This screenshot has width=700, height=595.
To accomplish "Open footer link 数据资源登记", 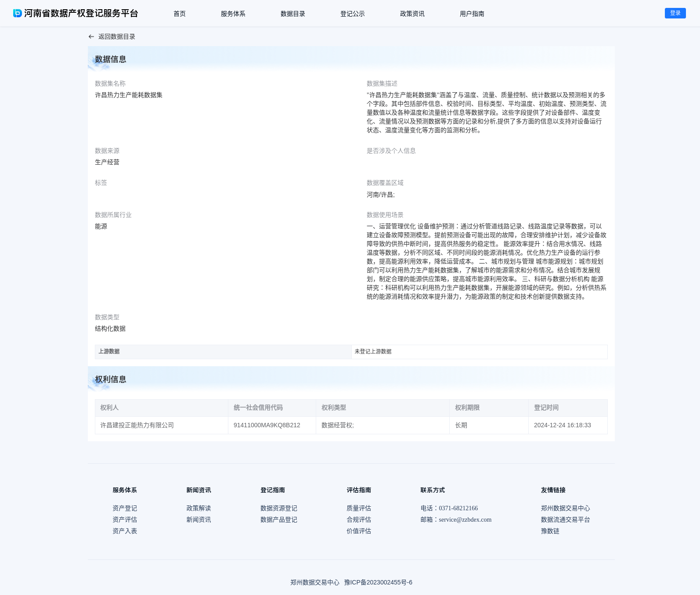I will click(279, 508).
